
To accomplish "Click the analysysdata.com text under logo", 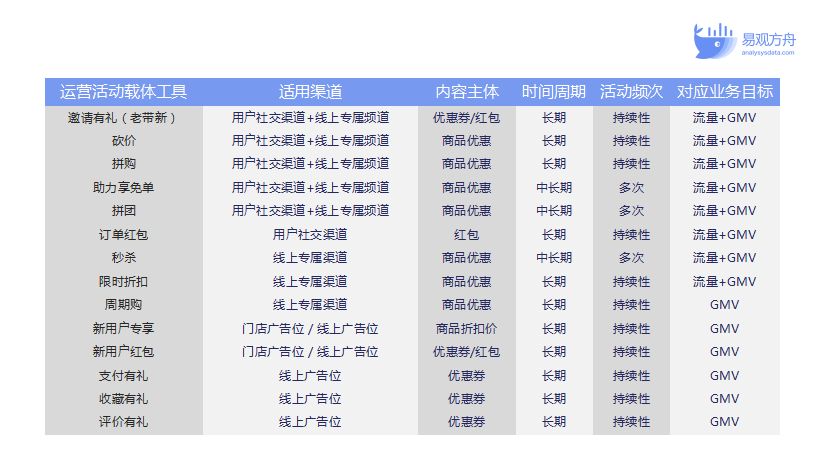I will tap(768, 53).
